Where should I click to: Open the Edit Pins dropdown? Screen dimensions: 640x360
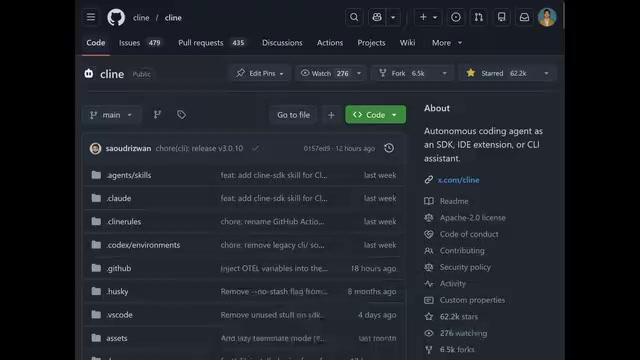click(x=260, y=73)
